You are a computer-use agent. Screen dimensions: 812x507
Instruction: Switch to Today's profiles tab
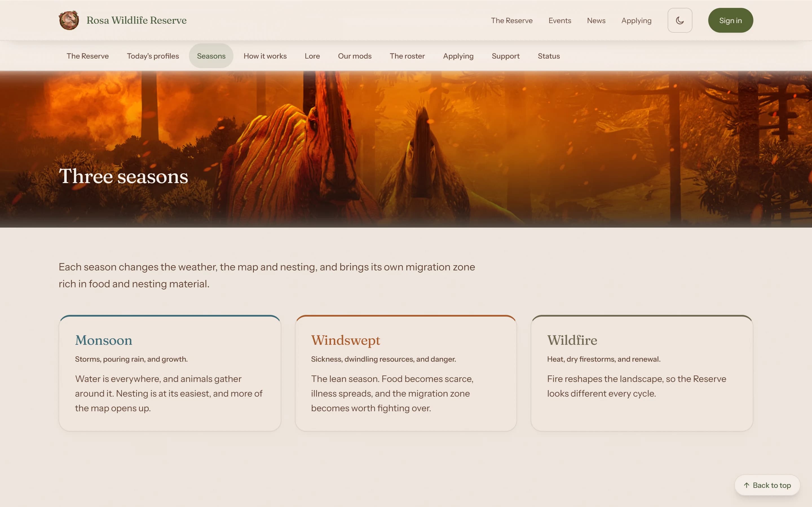153,56
